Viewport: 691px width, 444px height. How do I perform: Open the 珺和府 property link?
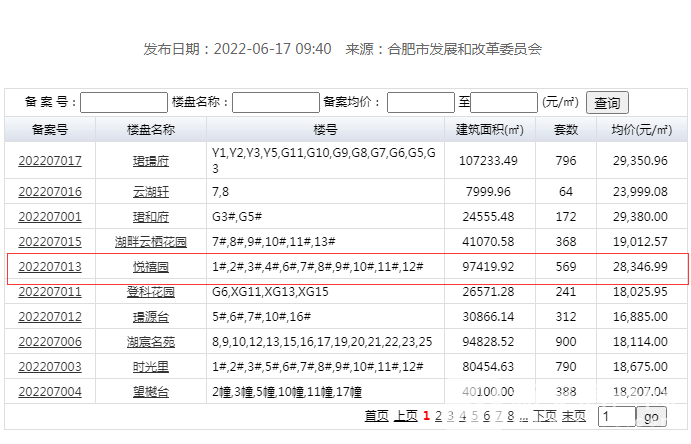click(151, 217)
